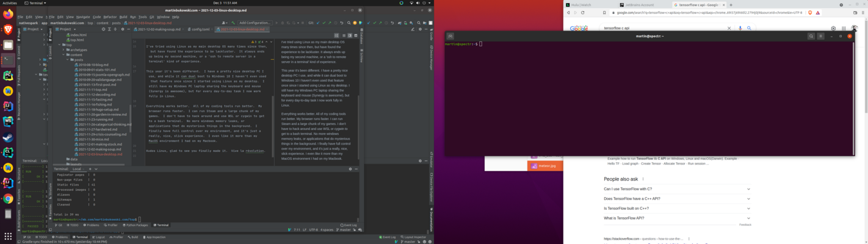The height and width of the screenshot is (244, 868).
Task: Expand 'Is TensorFlow built on C++?' question
Action: [x=748, y=208]
